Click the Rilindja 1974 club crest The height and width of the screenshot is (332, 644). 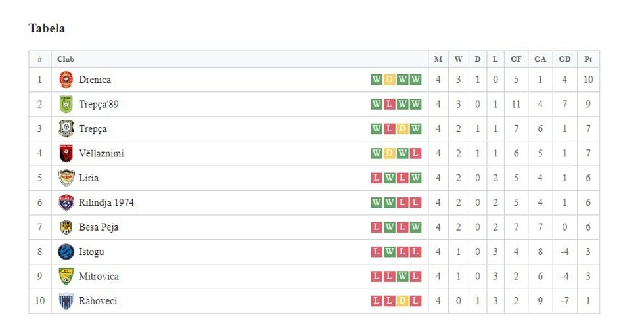click(65, 202)
